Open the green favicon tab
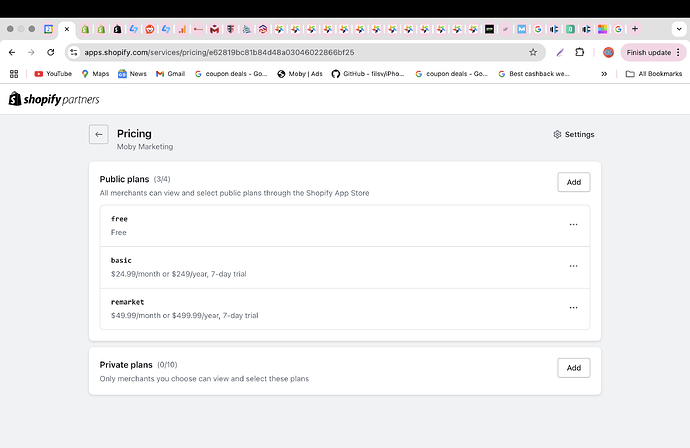 coord(570,29)
